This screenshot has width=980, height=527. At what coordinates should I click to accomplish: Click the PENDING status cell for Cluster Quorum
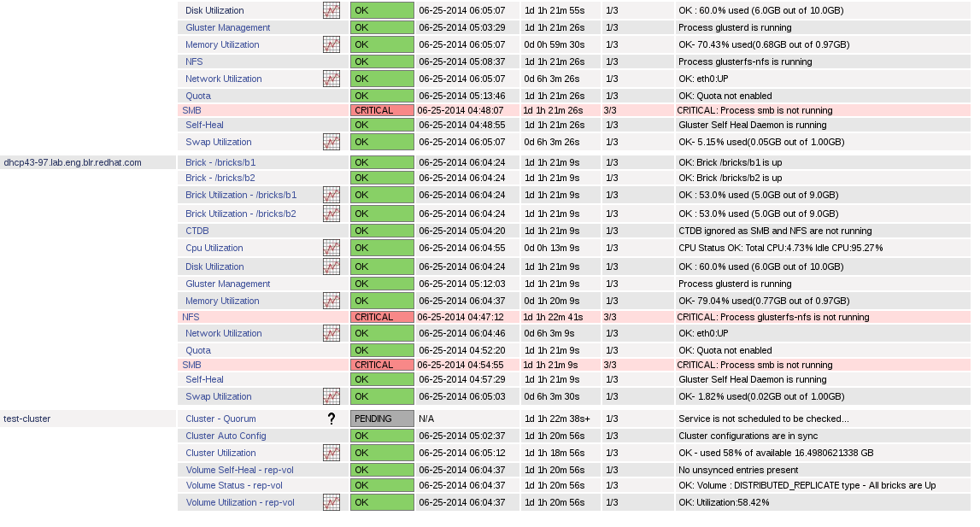coord(382,419)
